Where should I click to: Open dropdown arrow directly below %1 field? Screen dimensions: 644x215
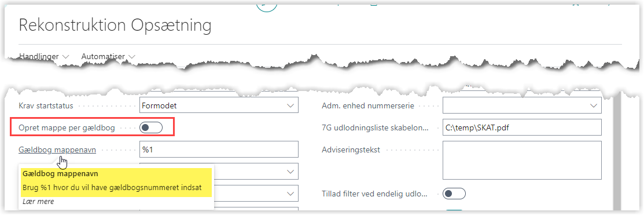(x=291, y=172)
